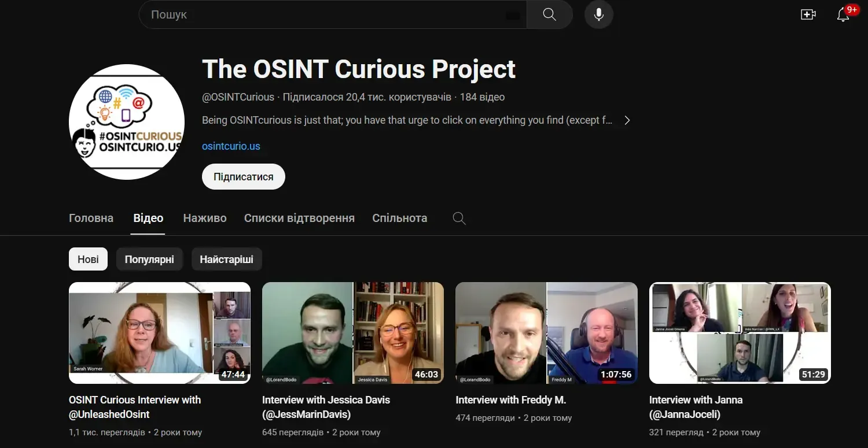Search within channel using the magnifier icon
This screenshot has height=448, width=868.
459,219
